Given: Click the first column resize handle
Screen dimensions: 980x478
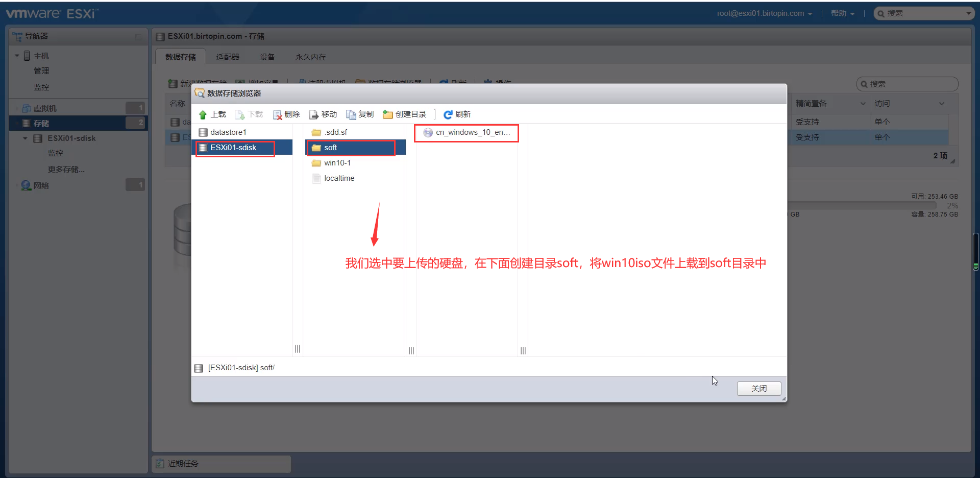Looking at the screenshot, I should (298, 349).
